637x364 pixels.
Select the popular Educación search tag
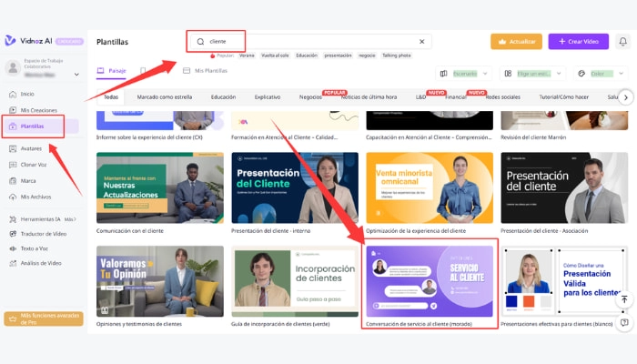[307, 56]
